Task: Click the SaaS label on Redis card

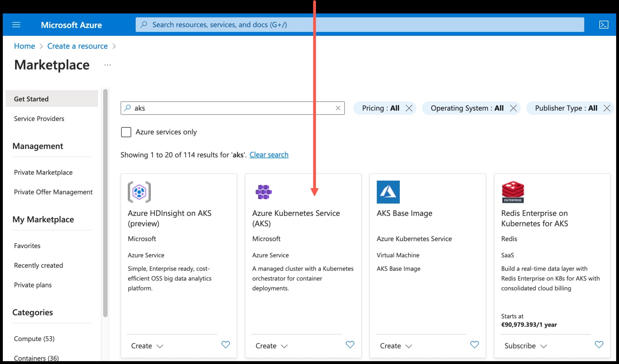Action: (507, 255)
